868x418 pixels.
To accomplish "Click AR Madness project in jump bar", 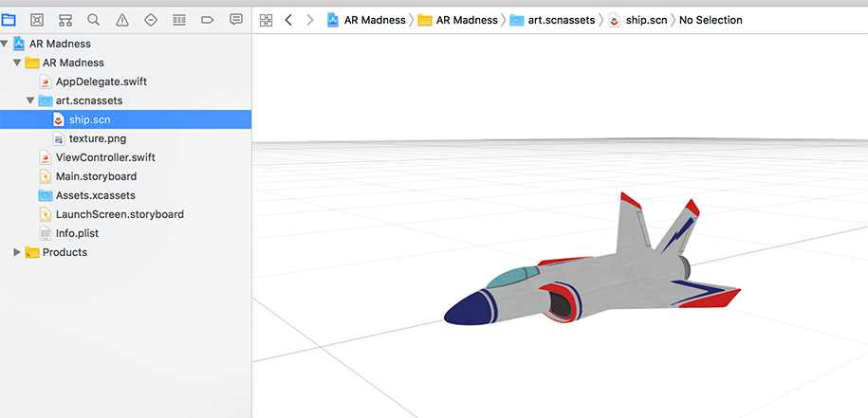I will [366, 21].
